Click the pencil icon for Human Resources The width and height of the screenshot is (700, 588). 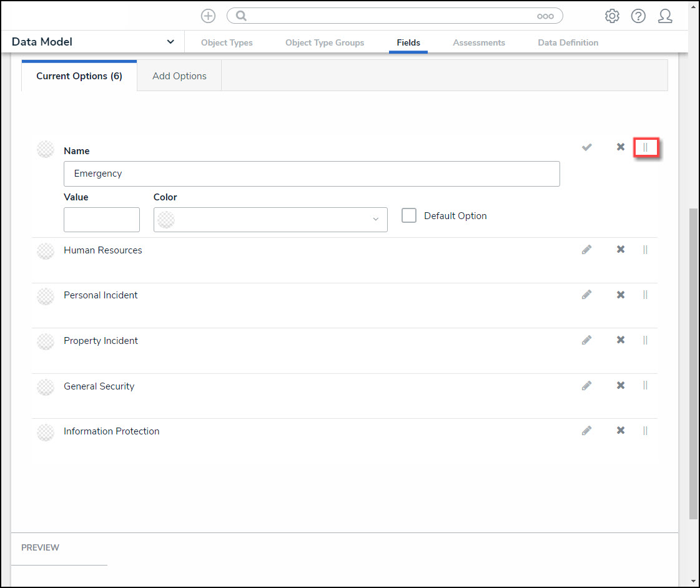pos(586,250)
